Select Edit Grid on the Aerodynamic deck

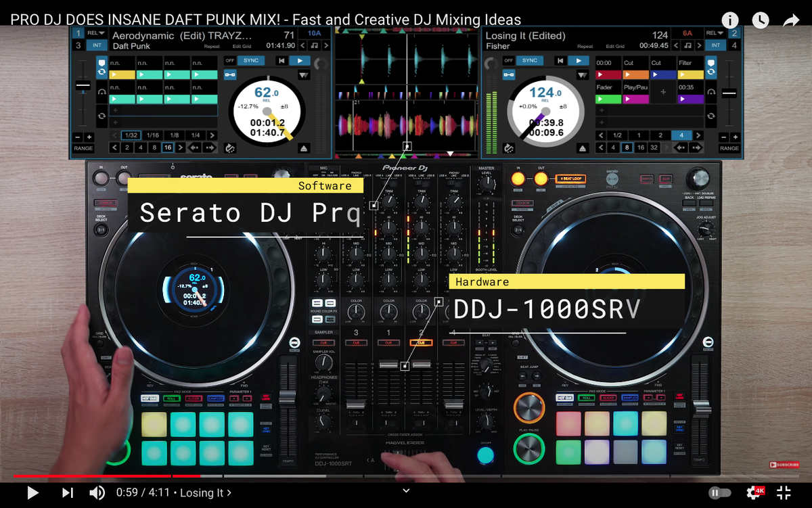tap(242, 46)
